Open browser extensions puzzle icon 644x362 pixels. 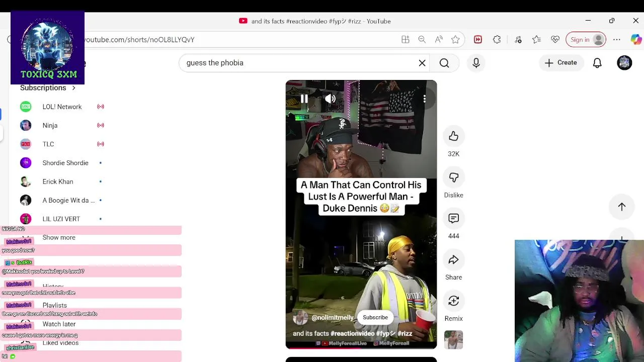pos(497,40)
